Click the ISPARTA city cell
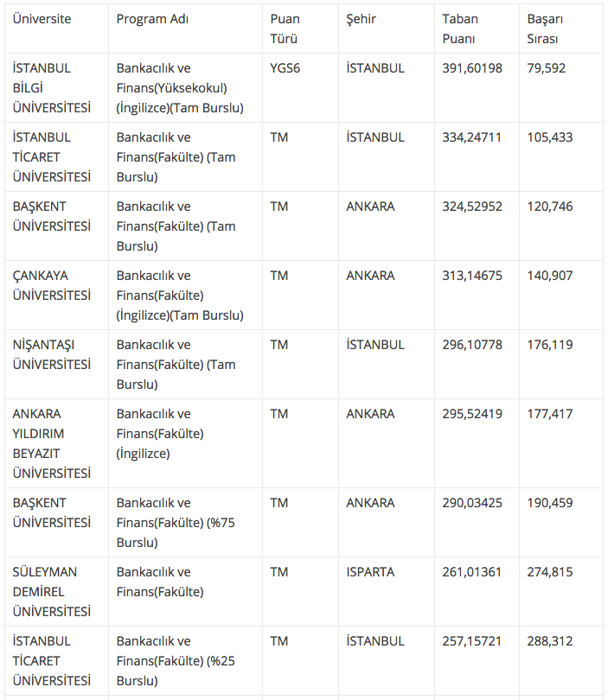The image size is (608, 700). click(370, 572)
